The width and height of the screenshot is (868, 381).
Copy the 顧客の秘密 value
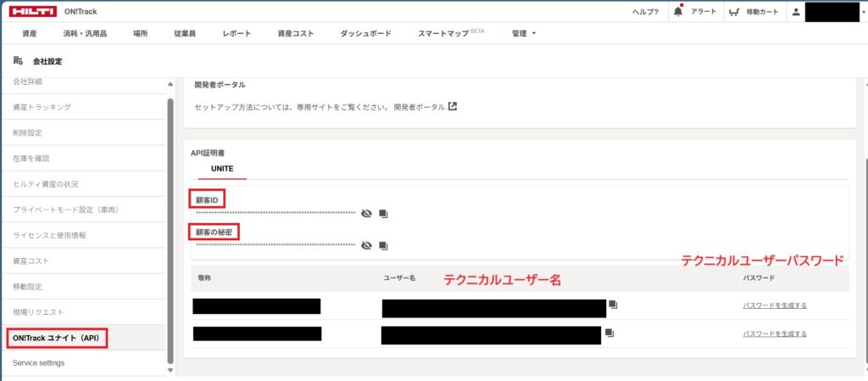pos(383,246)
